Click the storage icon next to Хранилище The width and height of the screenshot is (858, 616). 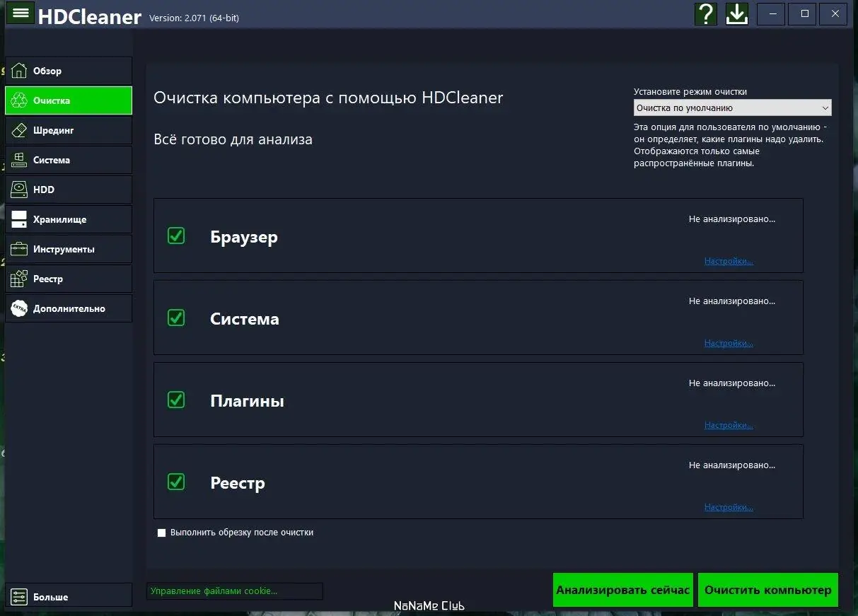pyautogui.click(x=19, y=219)
